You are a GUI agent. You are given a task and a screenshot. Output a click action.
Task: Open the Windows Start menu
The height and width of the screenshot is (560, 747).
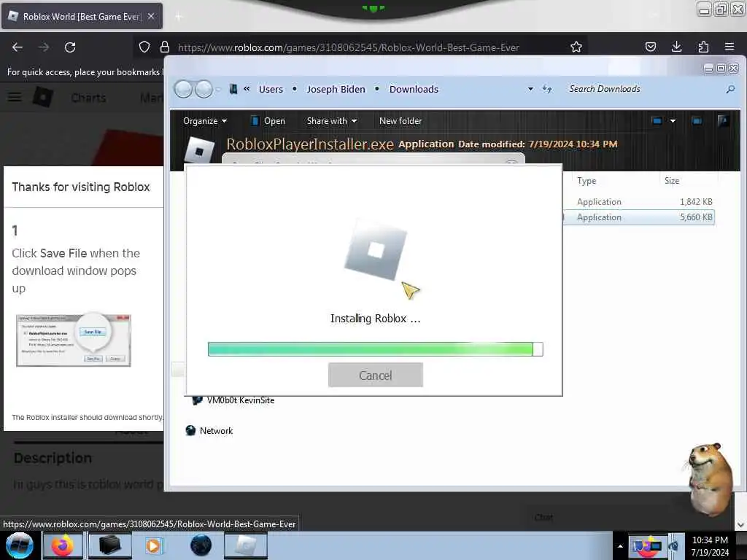[x=19, y=545]
